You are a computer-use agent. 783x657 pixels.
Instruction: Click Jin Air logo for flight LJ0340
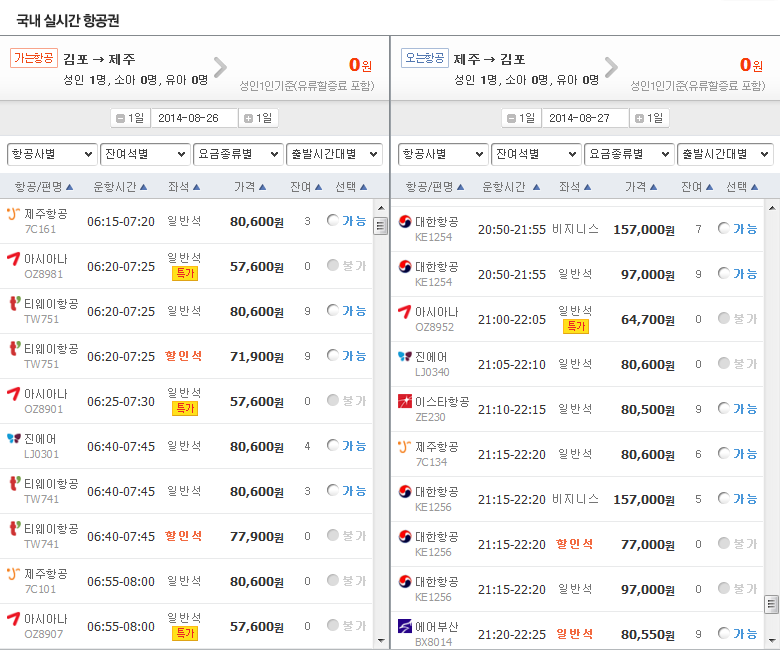coord(404,356)
